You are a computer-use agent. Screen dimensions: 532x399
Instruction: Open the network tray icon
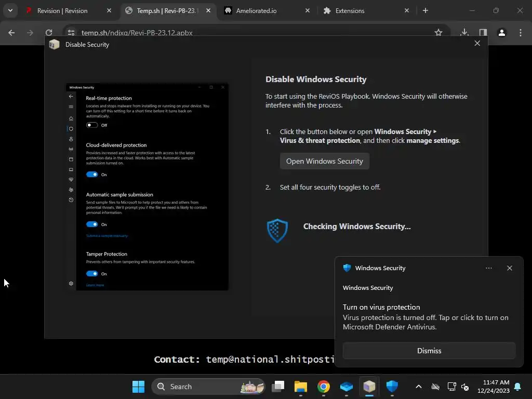click(451, 387)
